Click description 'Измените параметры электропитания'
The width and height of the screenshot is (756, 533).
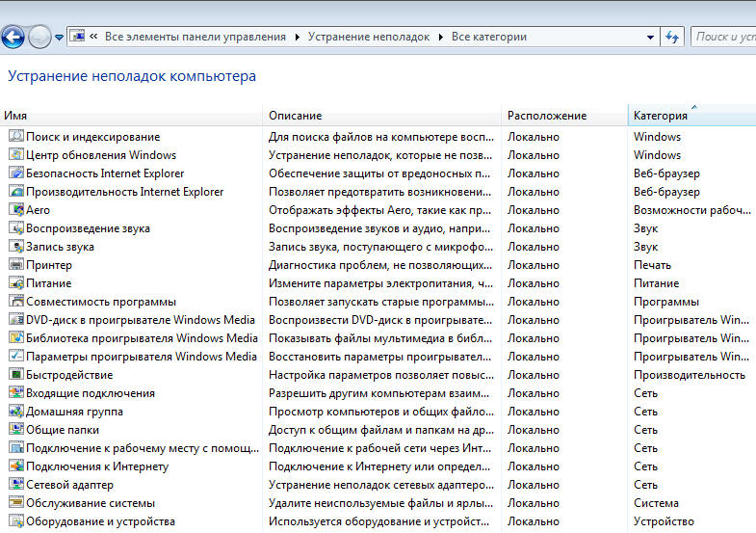click(381, 283)
